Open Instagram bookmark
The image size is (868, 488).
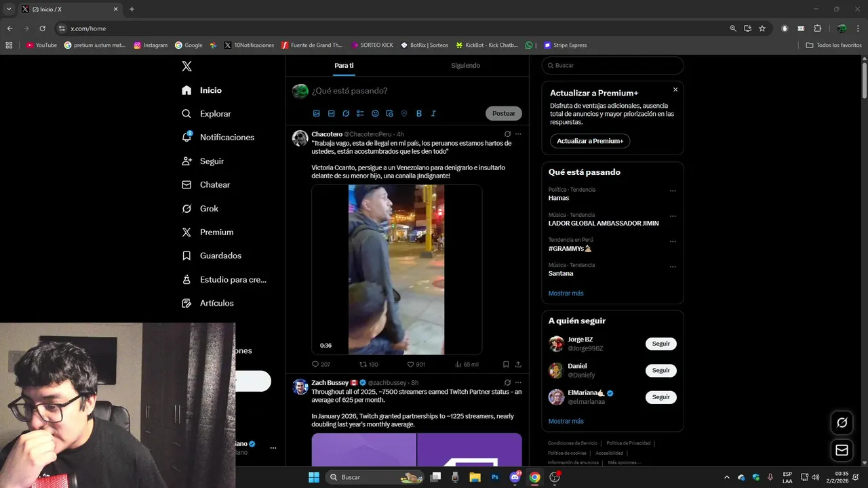click(151, 45)
